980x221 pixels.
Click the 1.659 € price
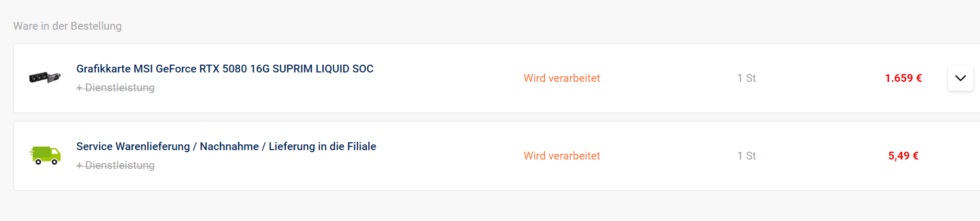point(903,78)
